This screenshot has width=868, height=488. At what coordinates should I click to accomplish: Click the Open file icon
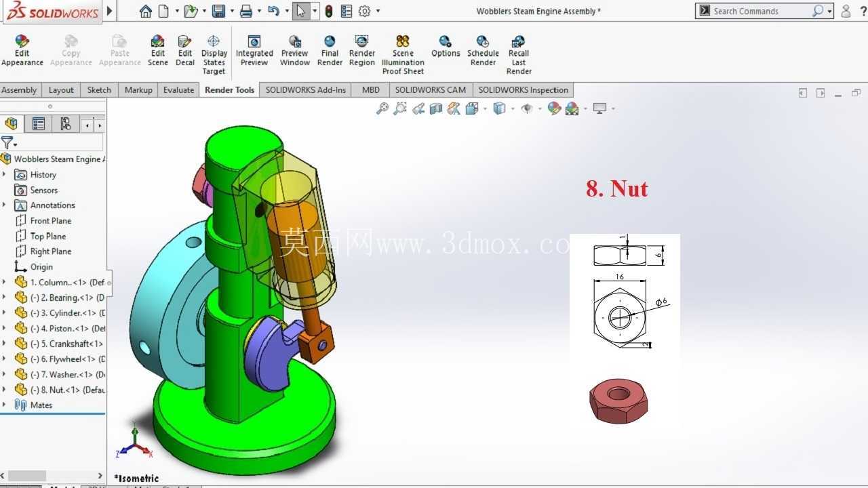point(191,11)
